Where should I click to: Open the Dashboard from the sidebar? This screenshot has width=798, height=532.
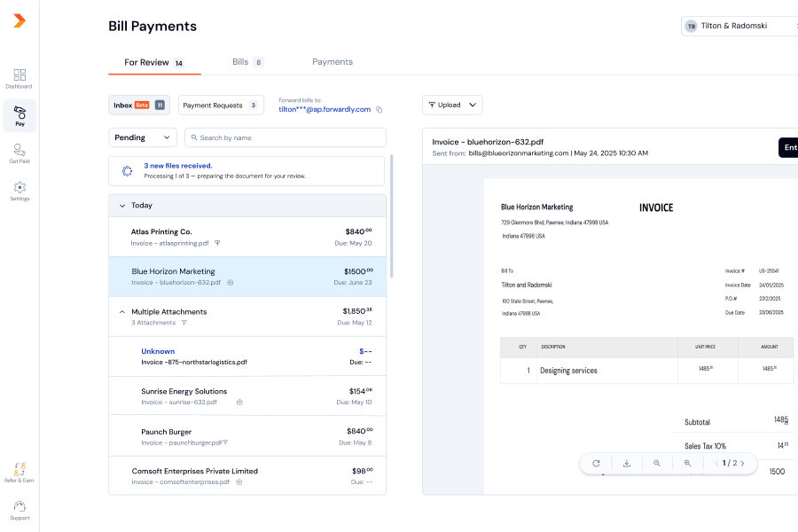19,79
